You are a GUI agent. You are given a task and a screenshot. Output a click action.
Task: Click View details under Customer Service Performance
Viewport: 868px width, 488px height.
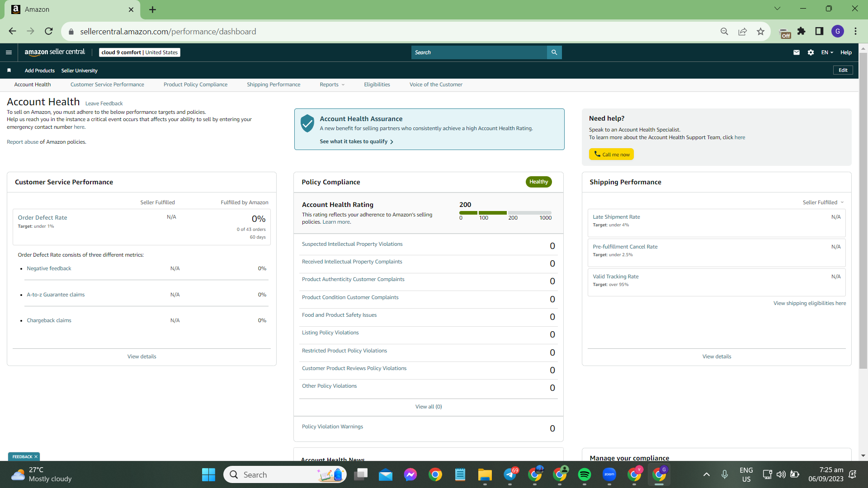pos(142,357)
